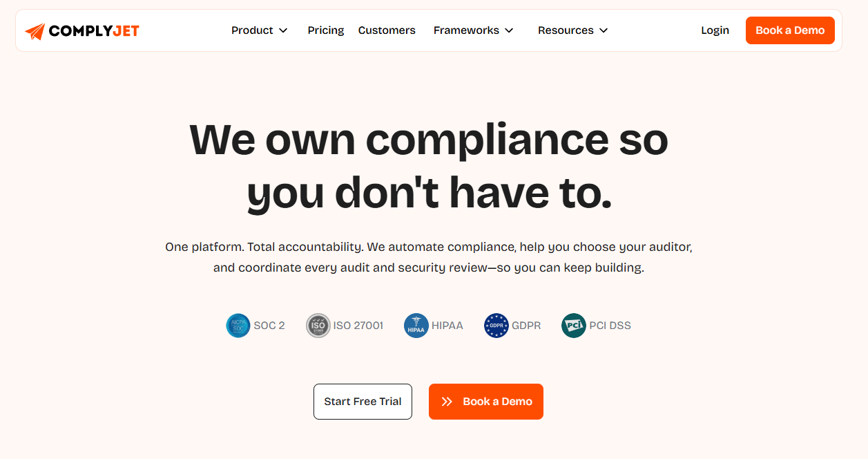Start a free trial

363,401
